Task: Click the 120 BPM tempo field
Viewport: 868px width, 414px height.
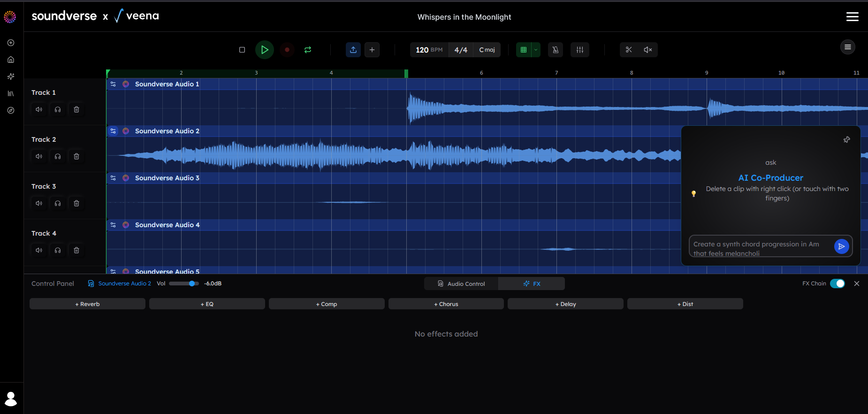Action: click(x=429, y=50)
